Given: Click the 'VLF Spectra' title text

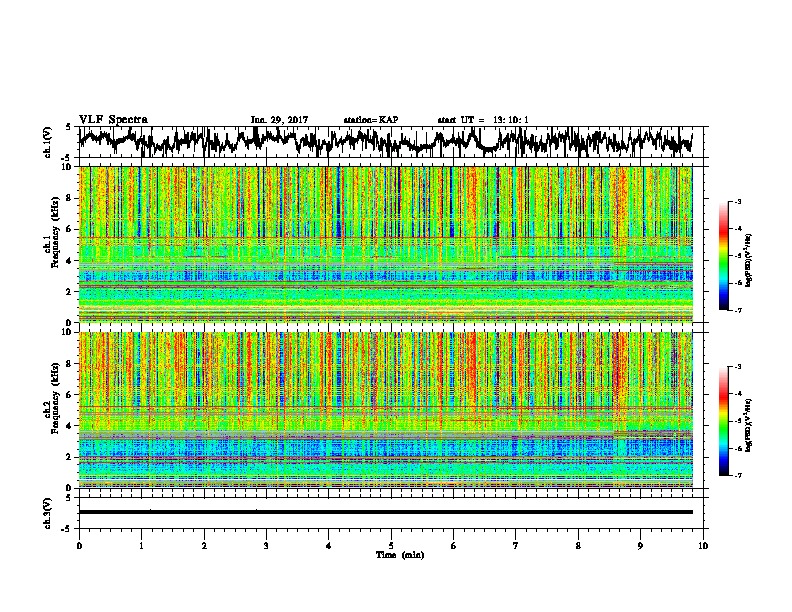Looking at the screenshot, I should pyautogui.click(x=113, y=120).
